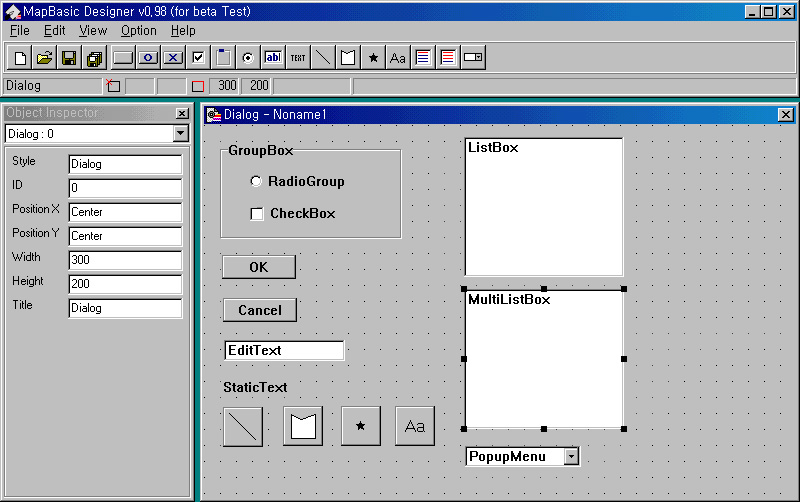Click the OK button in dialog
Screen dimensions: 800x502
(x=259, y=267)
